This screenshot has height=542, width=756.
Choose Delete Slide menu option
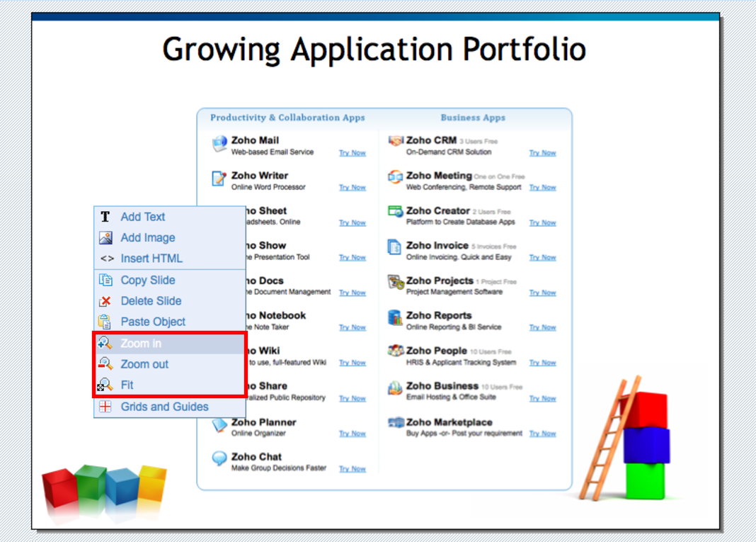tap(151, 301)
